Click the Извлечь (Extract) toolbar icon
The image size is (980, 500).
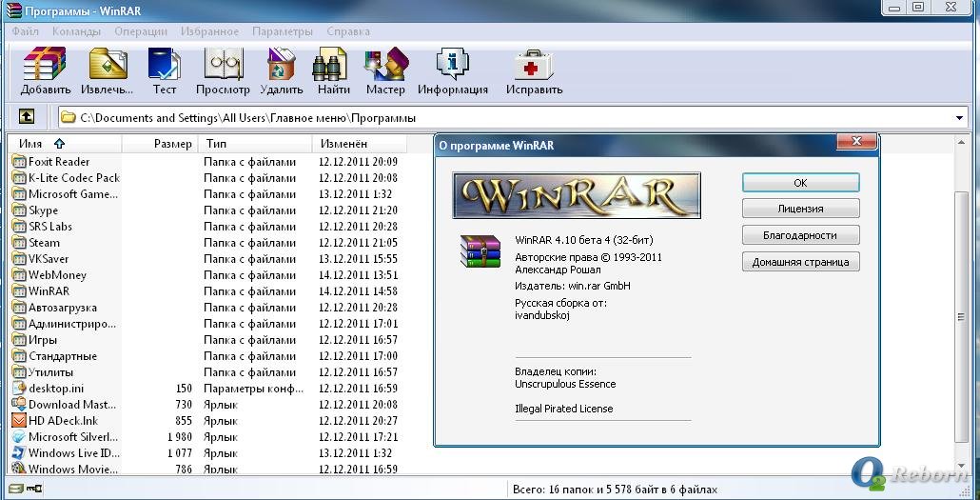[108, 65]
